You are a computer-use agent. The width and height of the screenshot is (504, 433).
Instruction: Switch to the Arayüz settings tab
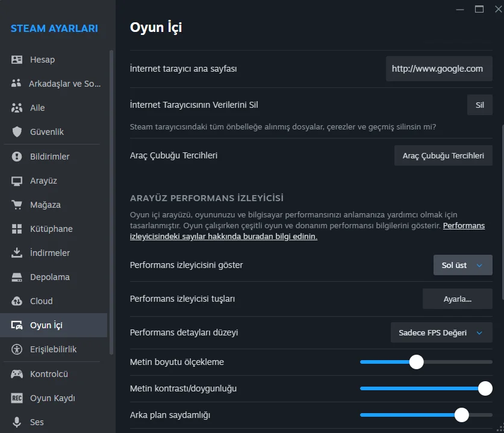43,181
